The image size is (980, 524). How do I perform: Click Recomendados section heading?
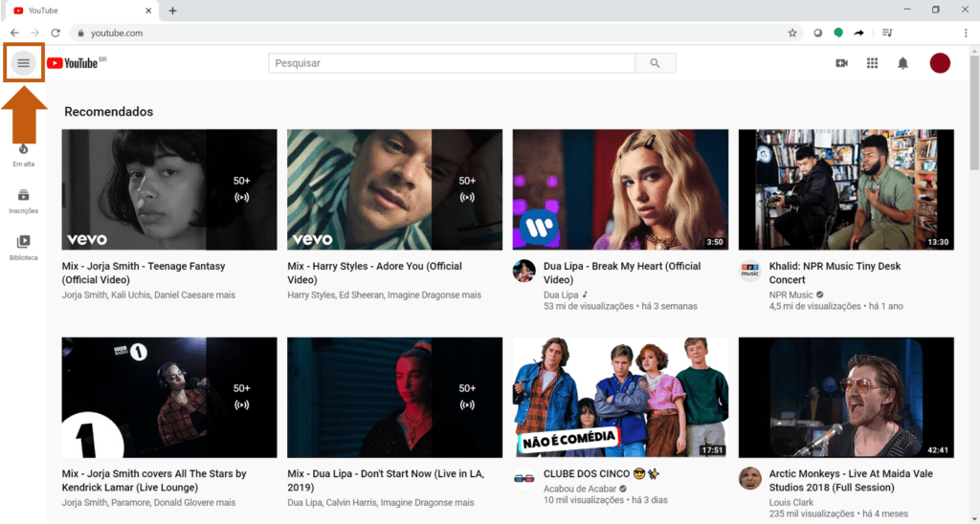(109, 112)
